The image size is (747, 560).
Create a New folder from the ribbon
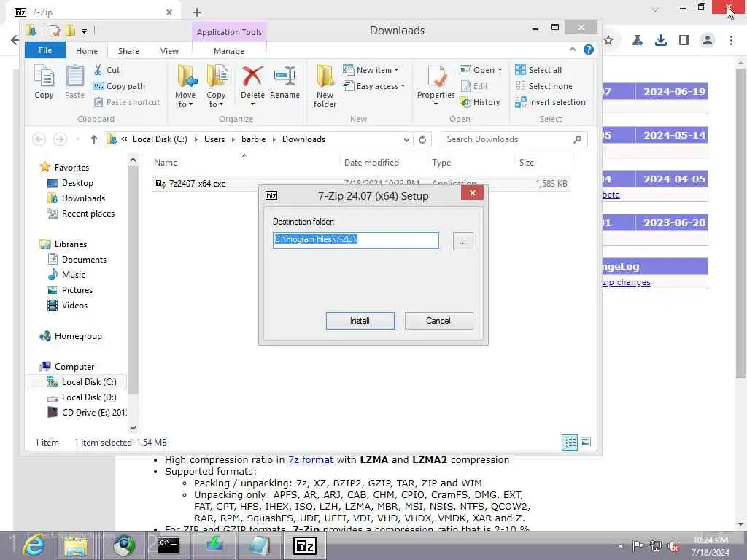click(325, 86)
